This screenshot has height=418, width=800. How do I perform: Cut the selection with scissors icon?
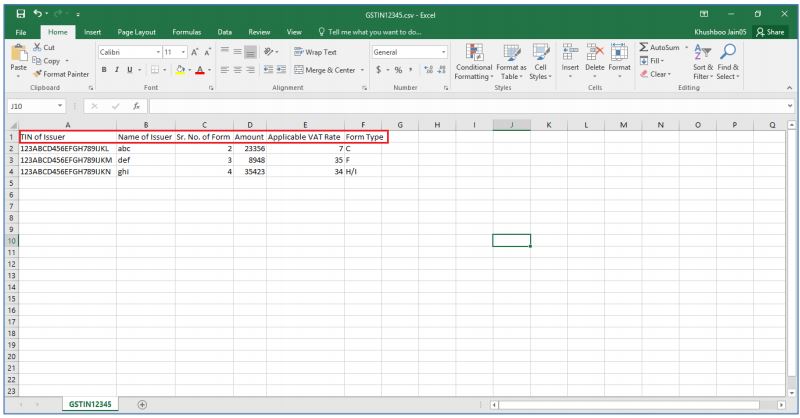pos(37,47)
